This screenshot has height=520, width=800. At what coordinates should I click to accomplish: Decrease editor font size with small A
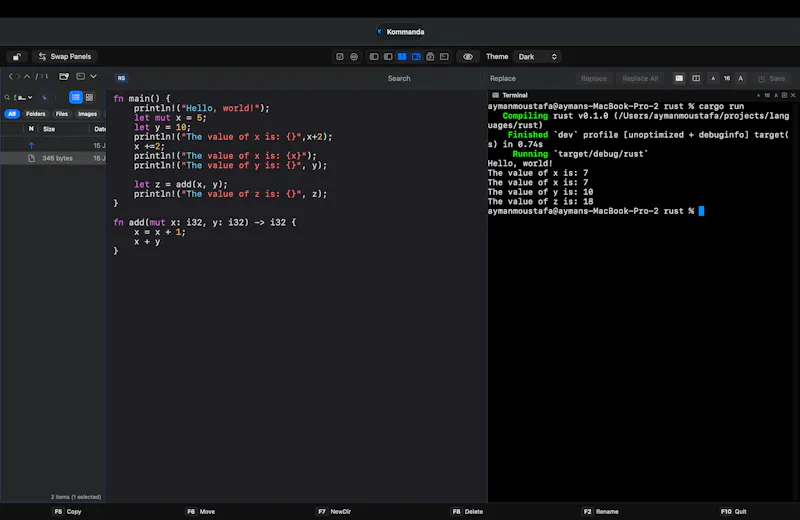[x=713, y=79]
